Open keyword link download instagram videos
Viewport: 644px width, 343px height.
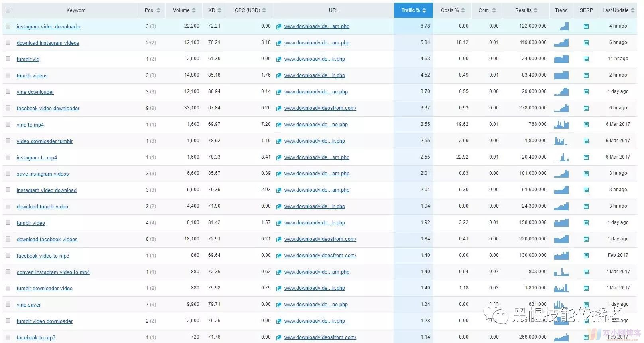(48, 43)
